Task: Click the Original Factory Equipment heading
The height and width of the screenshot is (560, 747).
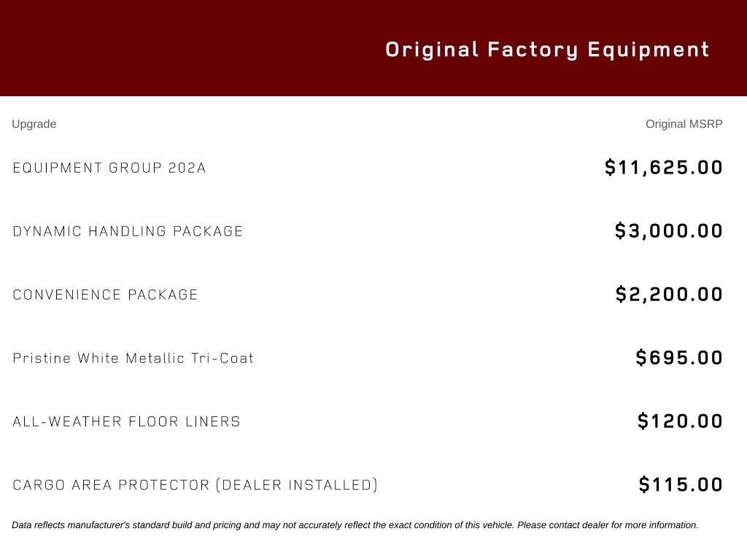Action: point(547,50)
